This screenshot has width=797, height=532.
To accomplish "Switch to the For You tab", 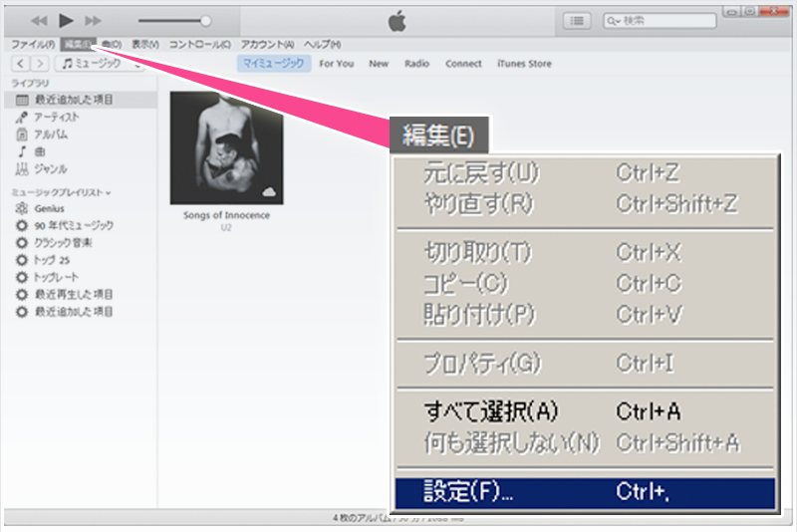I will click(x=336, y=64).
